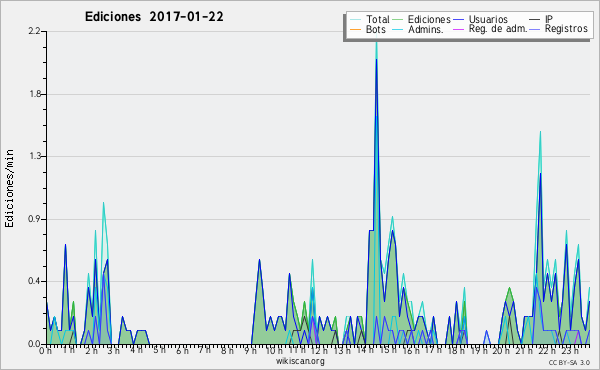This screenshot has width=600, height=370.
Task: Click the 'wikiscan.org' caption
Action: [300, 361]
